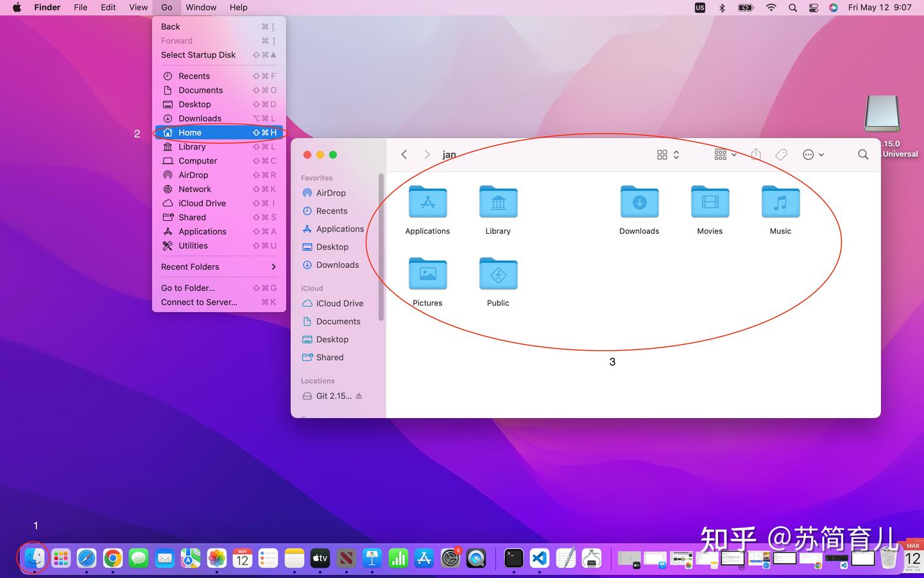Open Visual Studio Code from the Dock
This screenshot has height=578, width=924.
tap(540, 558)
